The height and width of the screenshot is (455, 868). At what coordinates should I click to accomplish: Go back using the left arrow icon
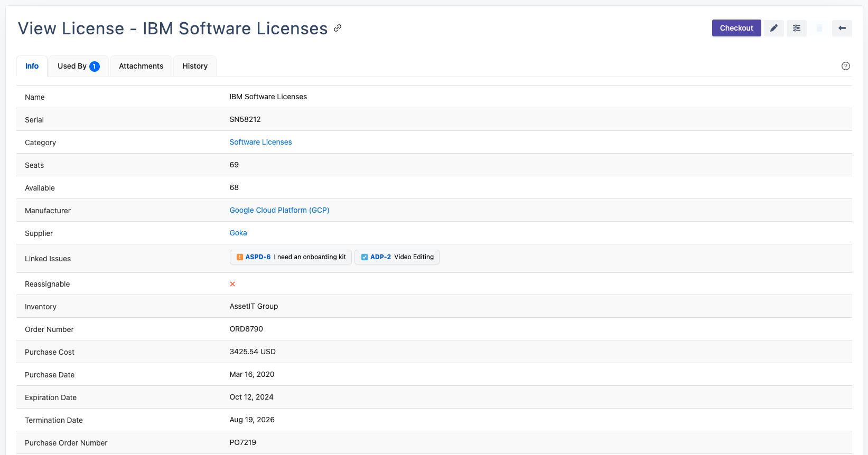coord(842,28)
